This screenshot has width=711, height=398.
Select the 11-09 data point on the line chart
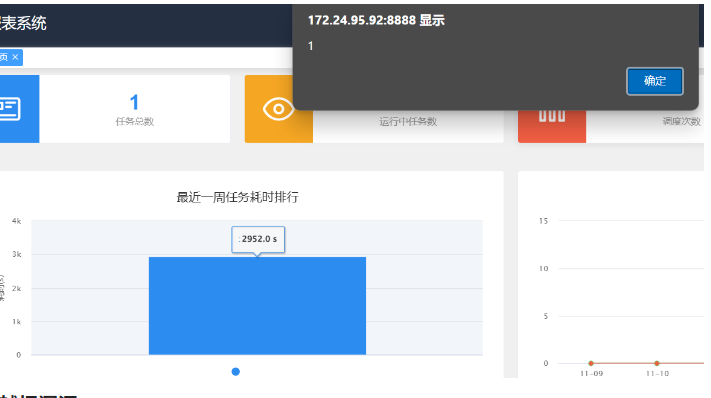(591, 363)
